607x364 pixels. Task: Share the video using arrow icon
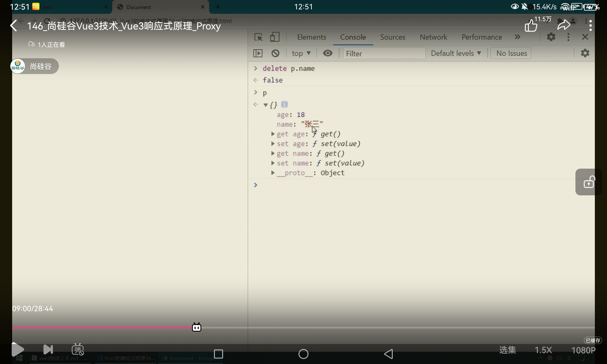(x=564, y=25)
